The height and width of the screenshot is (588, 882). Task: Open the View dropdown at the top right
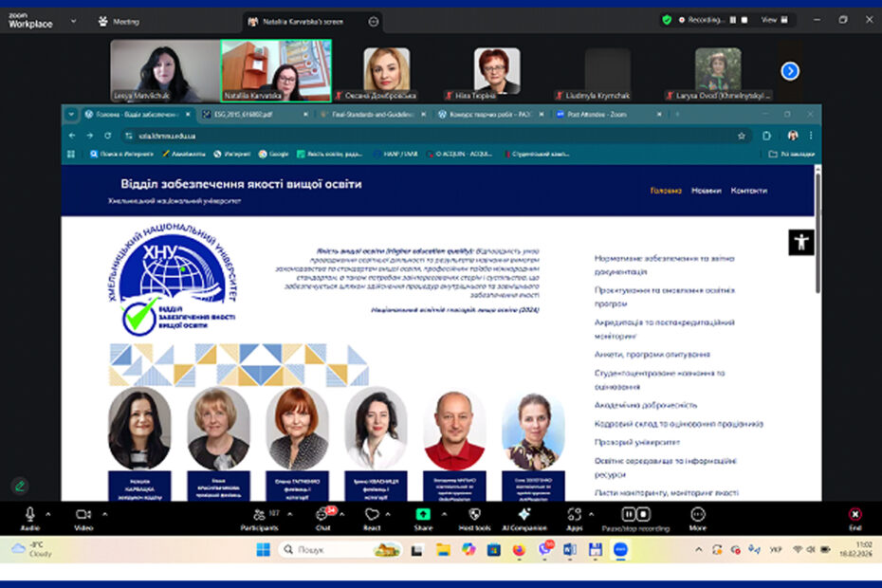[x=771, y=20]
